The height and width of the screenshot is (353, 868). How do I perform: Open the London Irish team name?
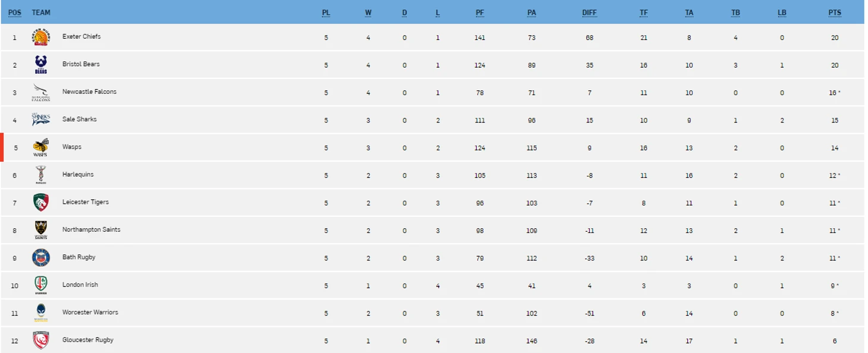80,285
